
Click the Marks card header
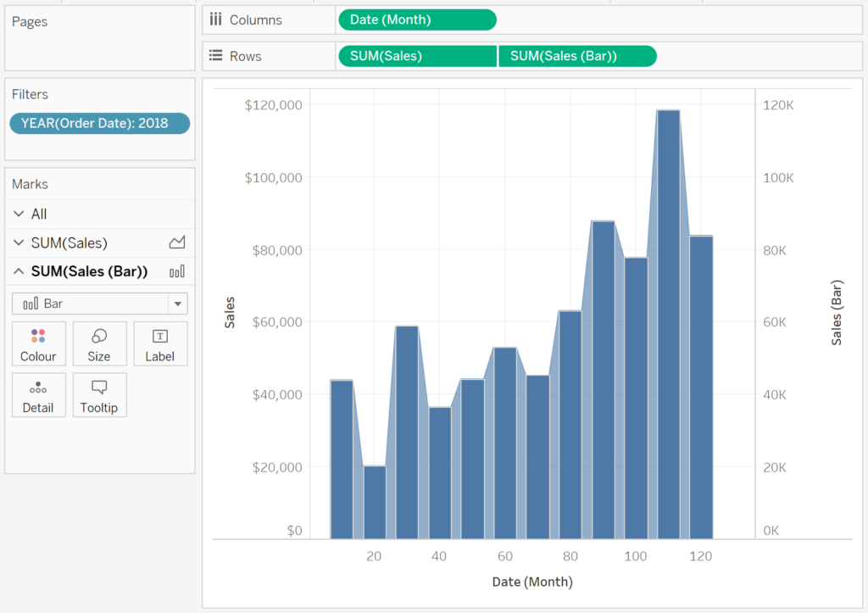click(30, 184)
